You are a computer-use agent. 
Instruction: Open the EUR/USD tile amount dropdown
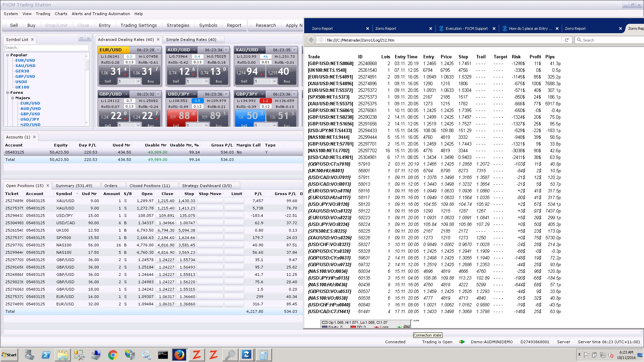[138, 81]
